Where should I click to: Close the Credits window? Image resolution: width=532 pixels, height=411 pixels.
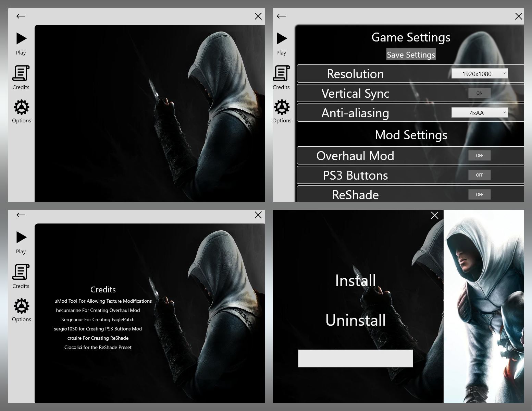258,215
